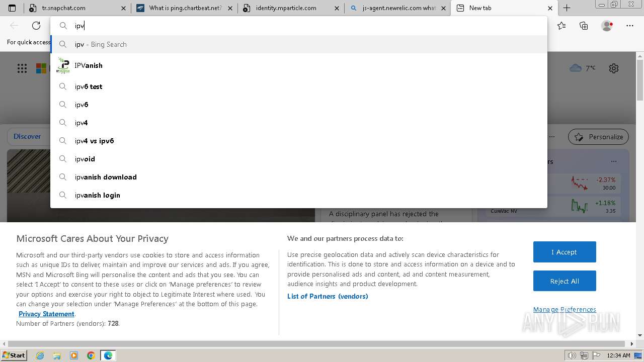
Task: Pick the 'ipvanish download' suggestion
Action: click(299, 177)
